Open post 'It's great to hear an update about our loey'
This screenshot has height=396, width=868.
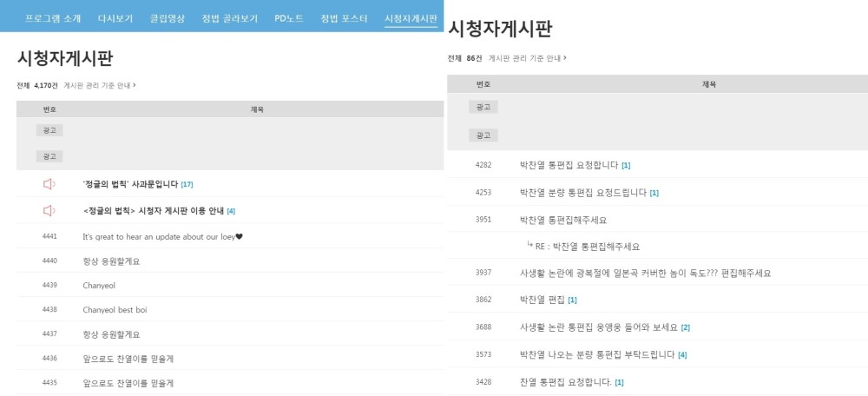[x=163, y=236]
